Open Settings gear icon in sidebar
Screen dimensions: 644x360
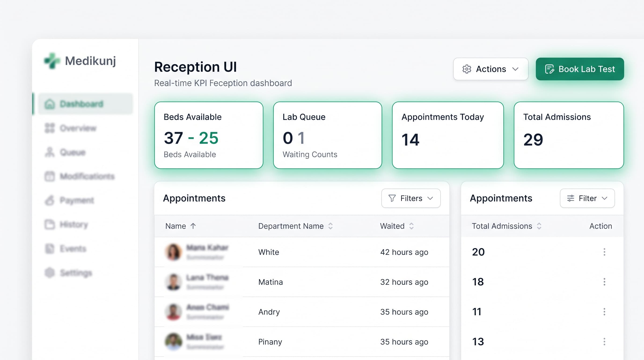[50, 272]
